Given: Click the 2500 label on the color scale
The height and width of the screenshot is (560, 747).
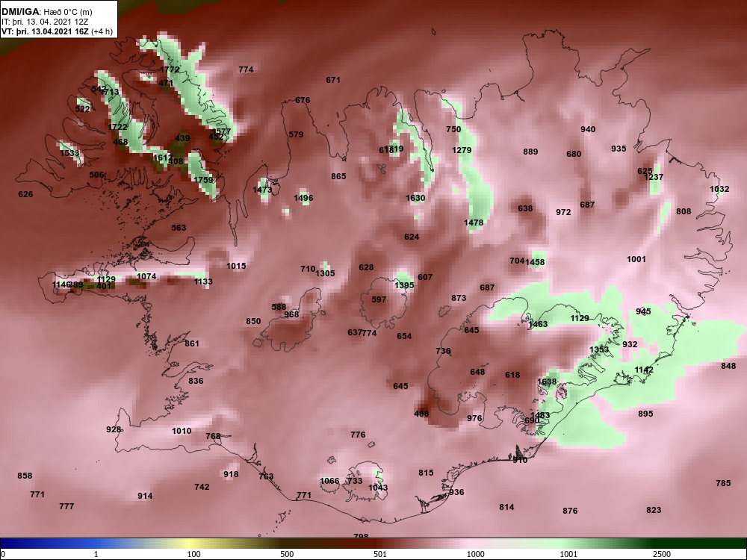Looking at the screenshot, I should click(662, 554).
